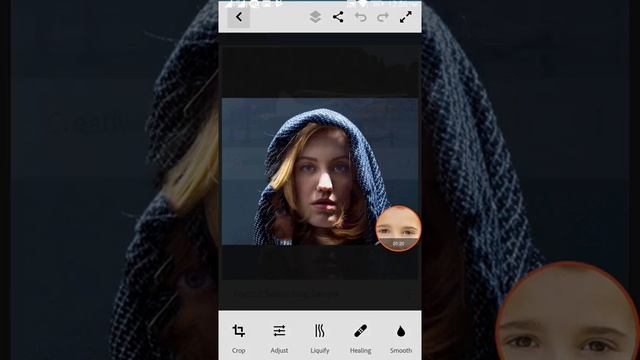This screenshot has width=640, height=360.
Task: Enter fullscreen with expand arrows icon
Action: pyautogui.click(x=405, y=17)
